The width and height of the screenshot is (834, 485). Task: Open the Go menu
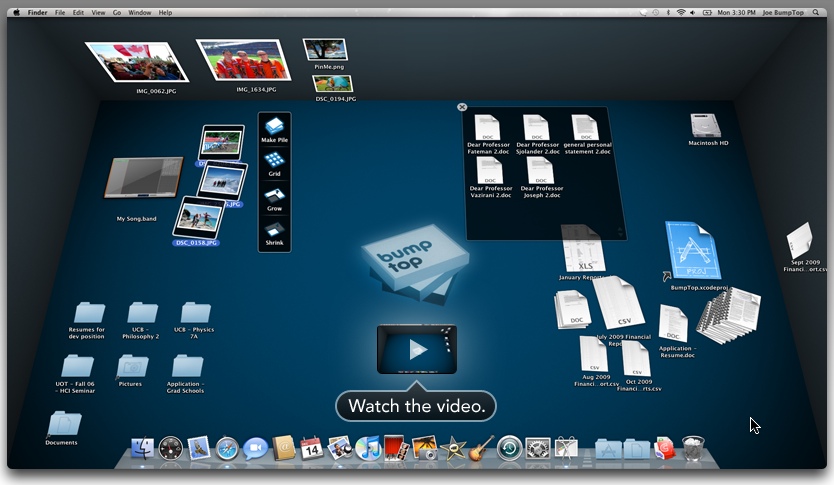117,12
